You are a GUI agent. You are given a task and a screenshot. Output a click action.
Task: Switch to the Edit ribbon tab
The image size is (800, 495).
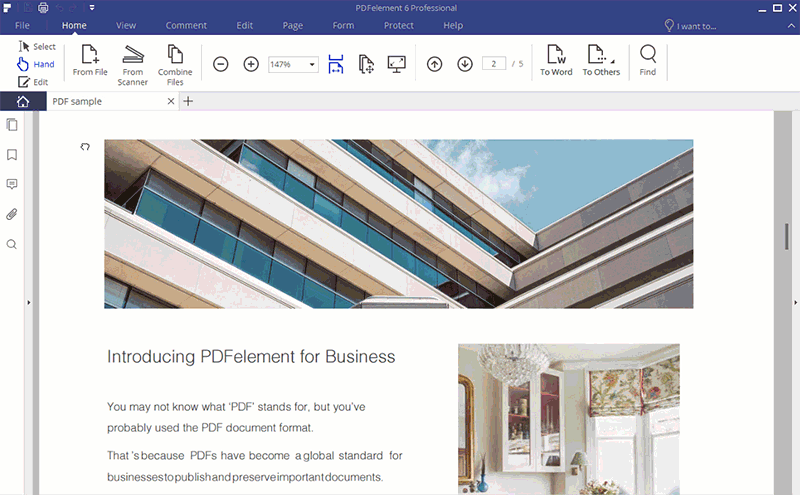pos(244,26)
